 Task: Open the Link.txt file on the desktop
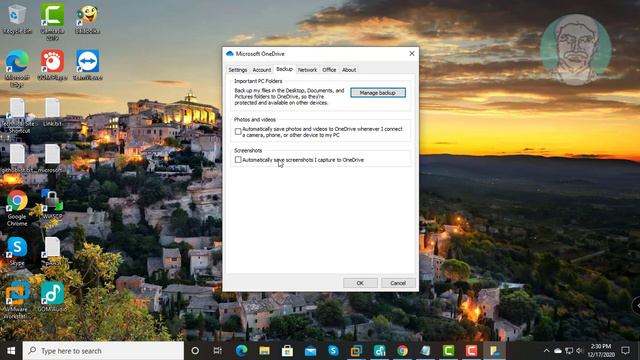(x=52, y=112)
